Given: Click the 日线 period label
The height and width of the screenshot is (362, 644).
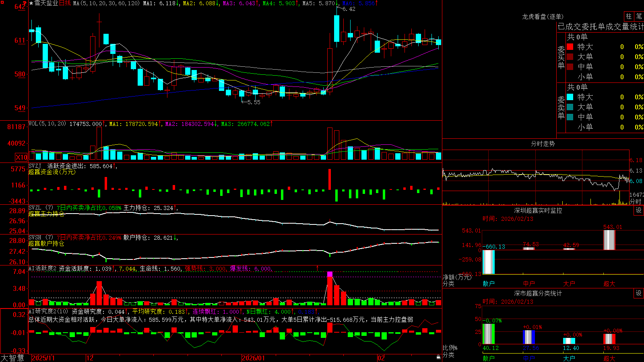Looking at the screenshot, I should click(x=65, y=3).
